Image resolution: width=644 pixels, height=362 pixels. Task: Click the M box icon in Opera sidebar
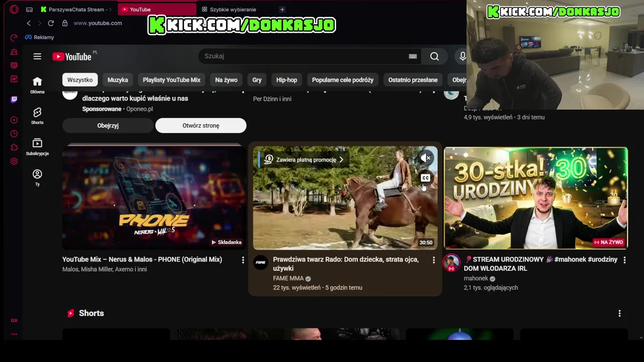pos(14,79)
